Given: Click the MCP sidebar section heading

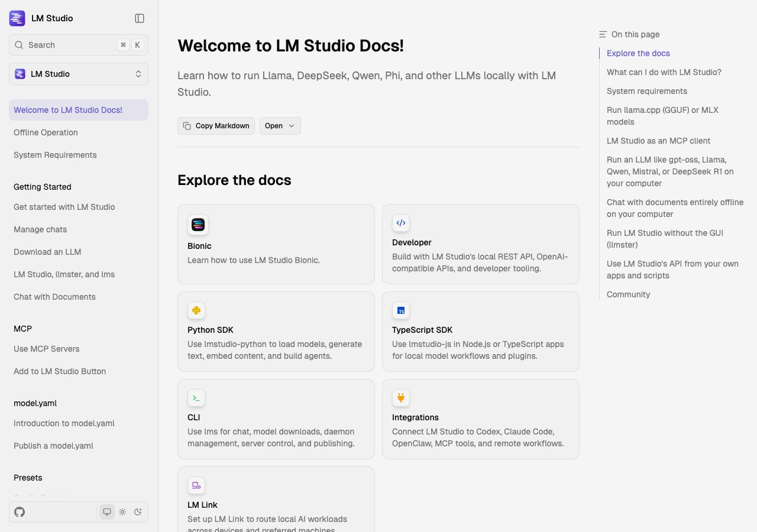Looking at the screenshot, I should [22, 329].
